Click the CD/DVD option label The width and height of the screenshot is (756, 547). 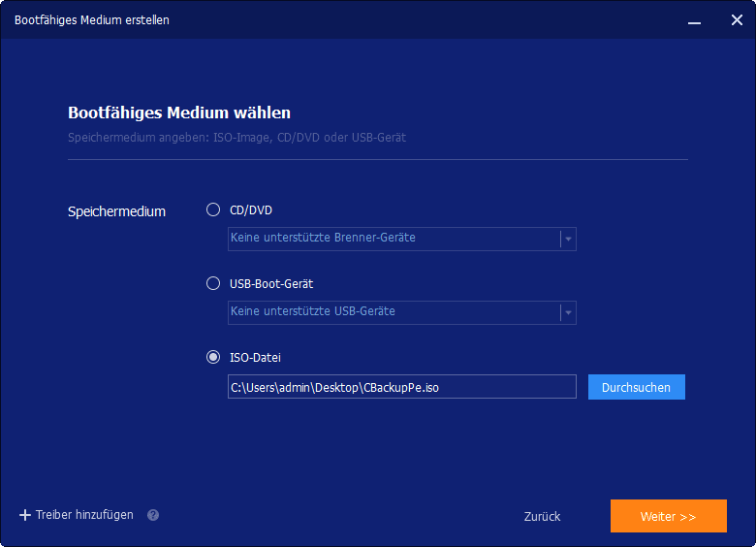pyautogui.click(x=251, y=209)
